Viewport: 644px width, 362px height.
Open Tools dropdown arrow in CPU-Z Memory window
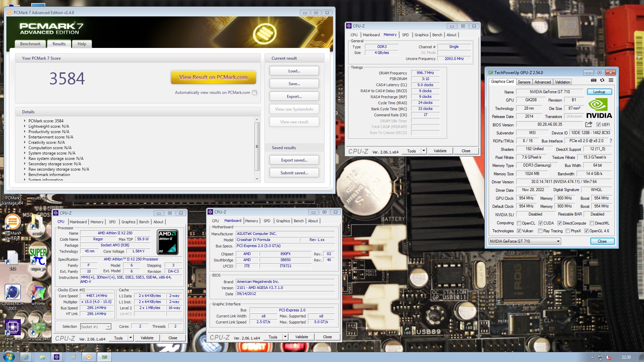point(424,151)
